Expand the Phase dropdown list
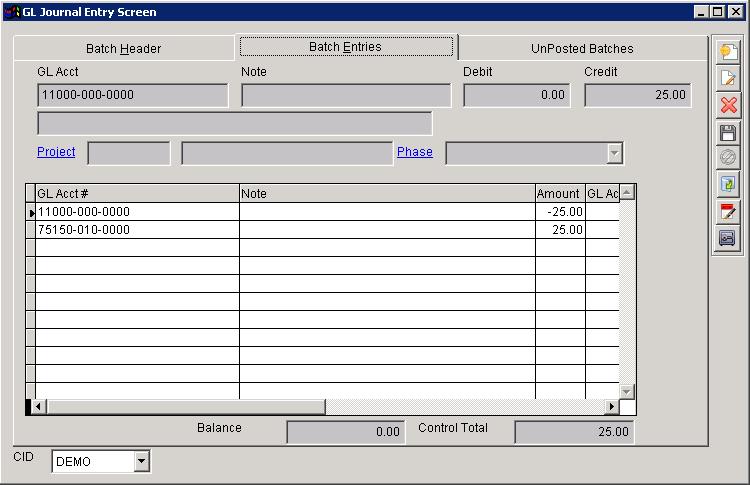 [x=614, y=153]
